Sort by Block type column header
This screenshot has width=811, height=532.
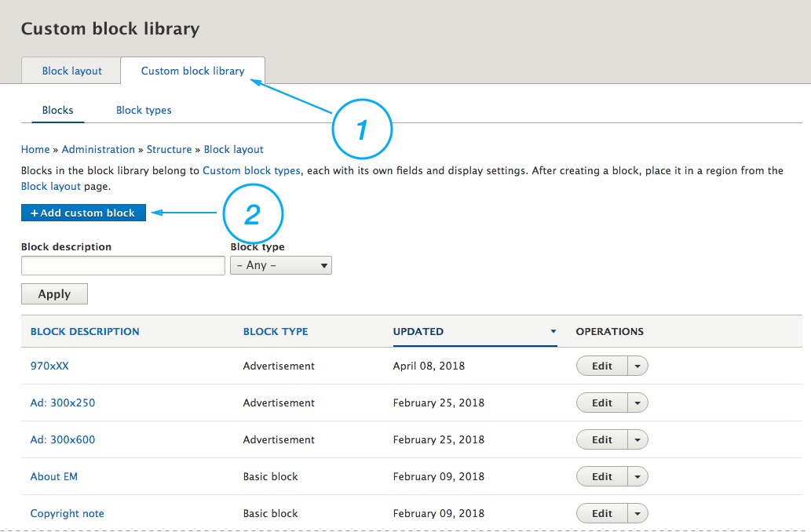[x=276, y=331]
